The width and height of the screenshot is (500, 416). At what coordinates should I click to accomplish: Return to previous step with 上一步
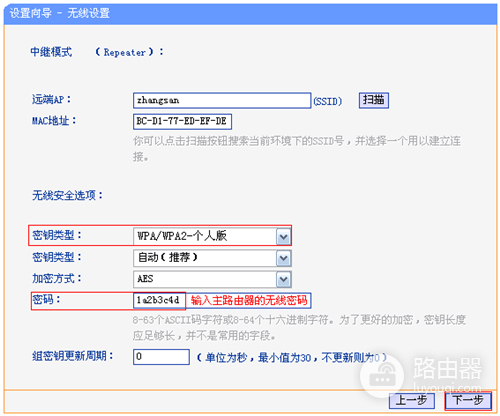click(x=411, y=400)
